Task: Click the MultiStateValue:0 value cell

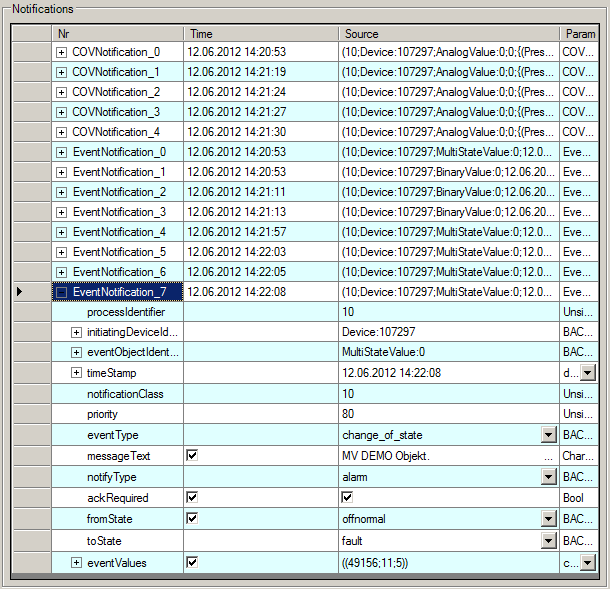Action: pyautogui.click(x=449, y=352)
